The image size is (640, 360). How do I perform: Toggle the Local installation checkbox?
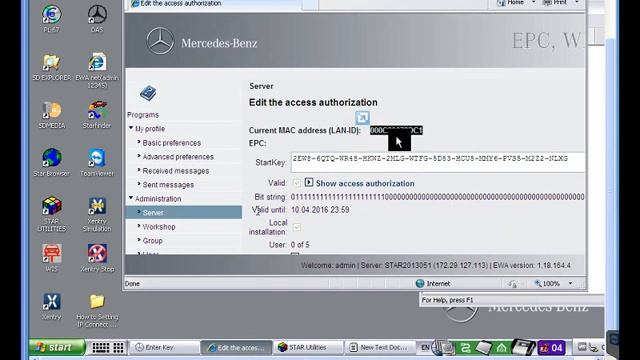pyautogui.click(x=297, y=227)
